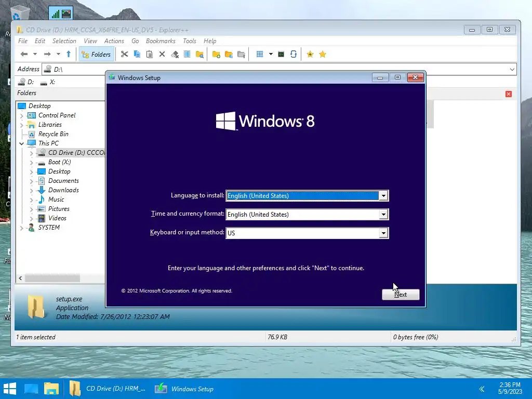Refresh the Explorer++ file listing

coord(294,54)
